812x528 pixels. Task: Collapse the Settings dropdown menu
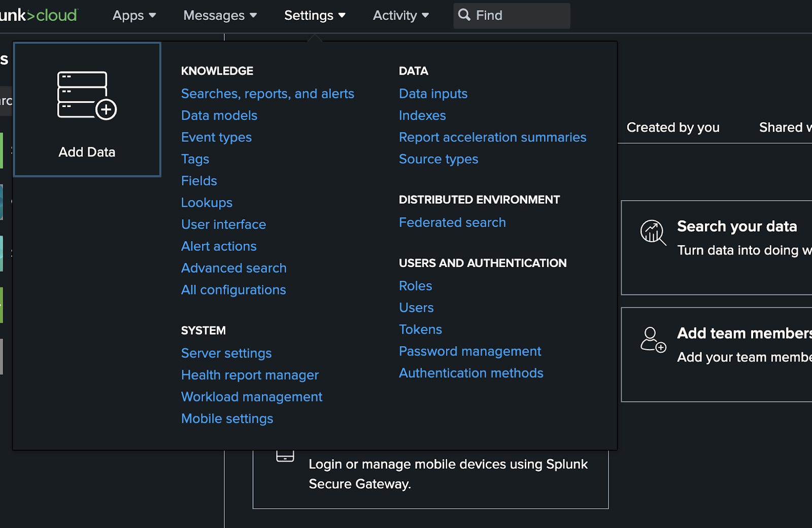click(x=315, y=16)
